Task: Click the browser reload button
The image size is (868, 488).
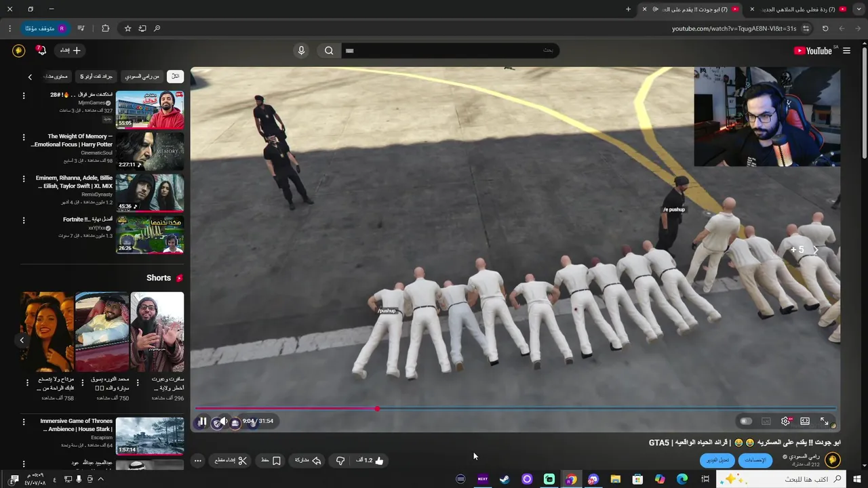Action: 825,28
